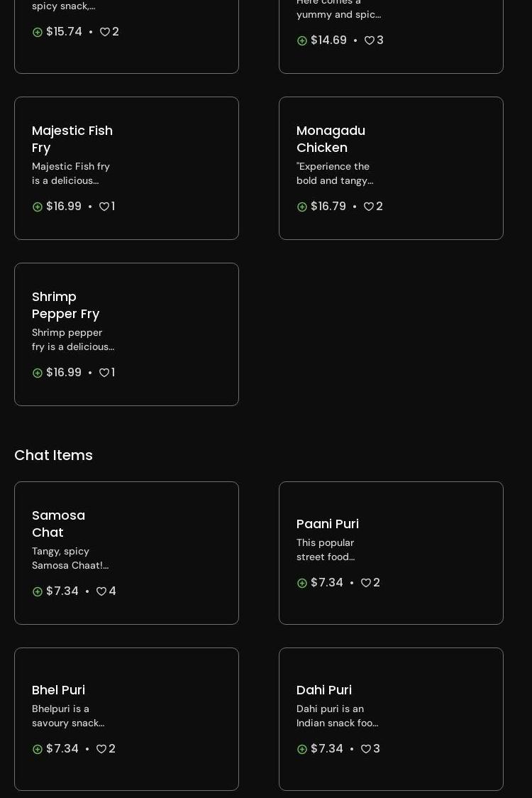Screen dimensions: 532x798
Task: Toggle heart on Dahi Puri
Action: tap(366, 749)
